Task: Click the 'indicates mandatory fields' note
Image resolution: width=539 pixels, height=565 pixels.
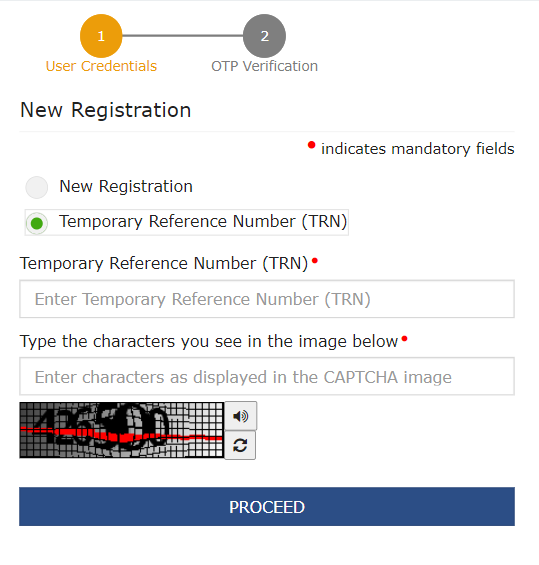Action: point(418,149)
